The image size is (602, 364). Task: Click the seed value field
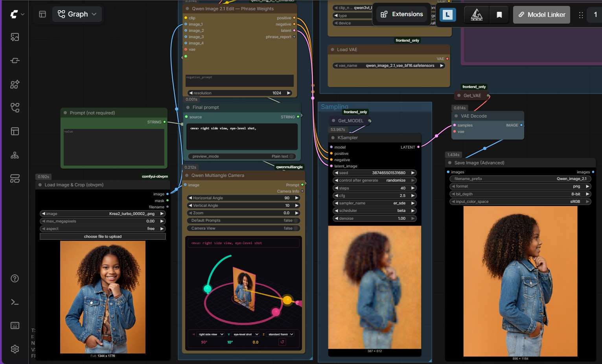coord(374,173)
